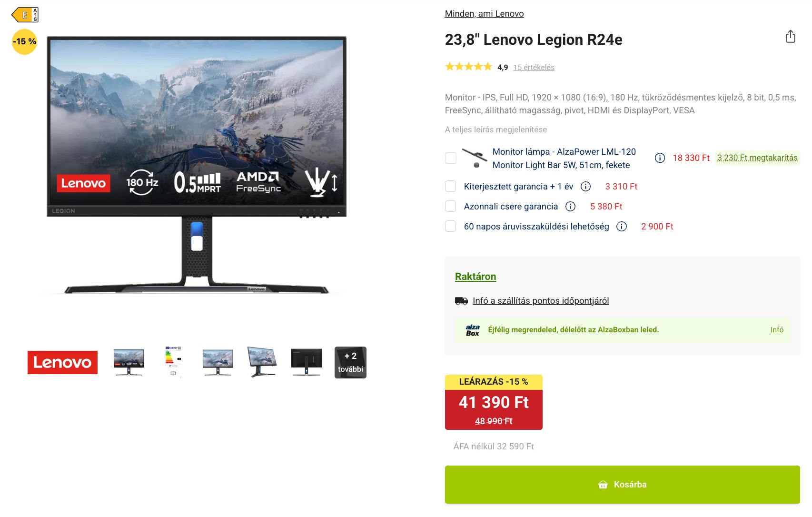Select the energy label thumbnail
Image resolution: width=812 pixels, height=517 pixels.
[x=173, y=362]
